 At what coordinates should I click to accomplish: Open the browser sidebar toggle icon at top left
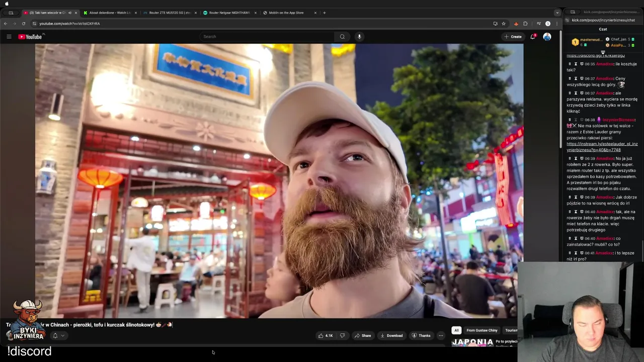(x=11, y=13)
